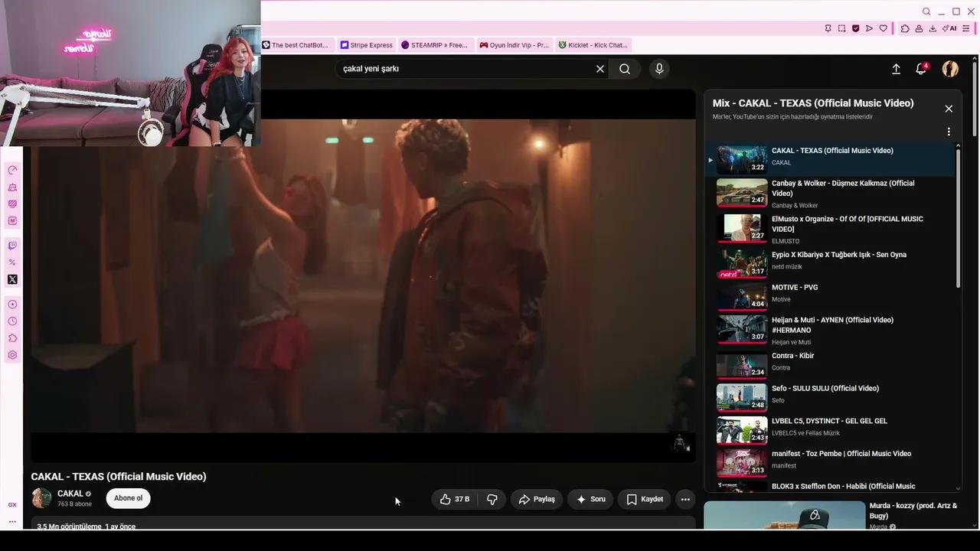Open the STEAMRIP bookmark
980x551 pixels.
click(434, 45)
